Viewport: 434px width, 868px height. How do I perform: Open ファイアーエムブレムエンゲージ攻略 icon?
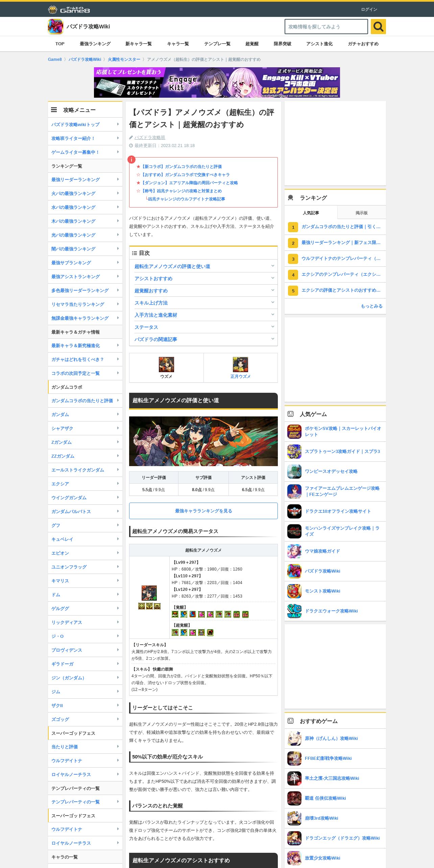click(294, 491)
